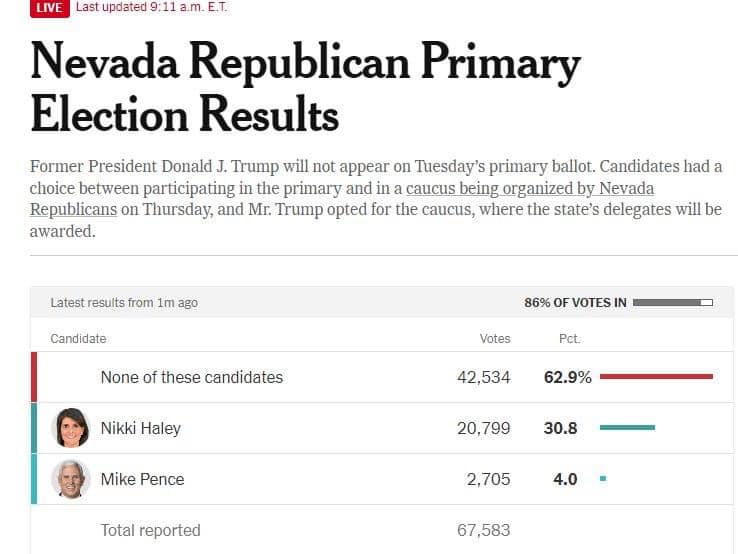Click the Pct. column header
The height and width of the screenshot is (554, 738).
[569, 339]
